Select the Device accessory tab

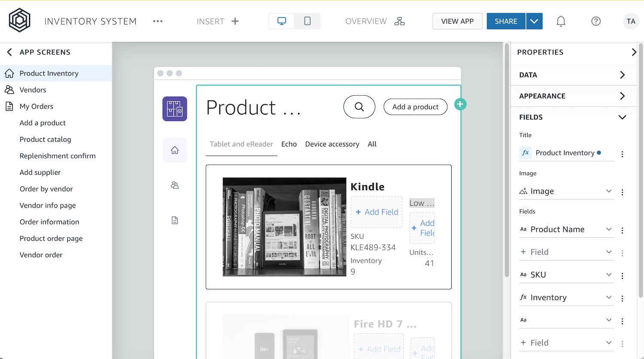[332, 144]
